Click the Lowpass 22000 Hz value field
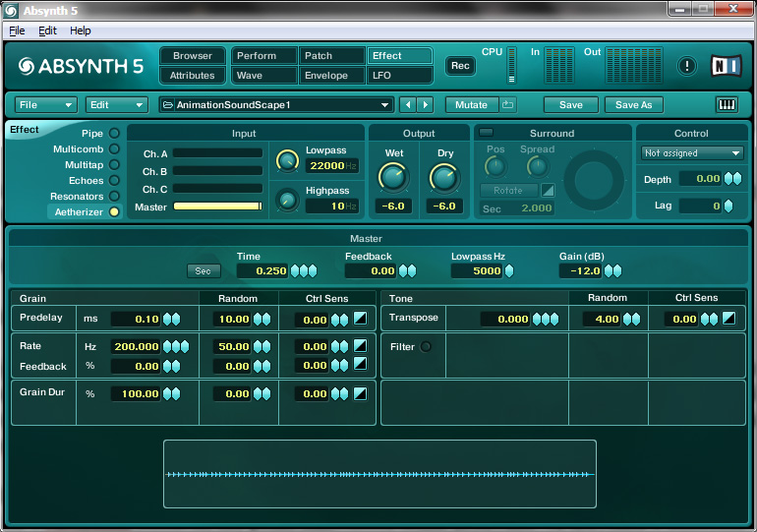757x532 pixels. coord(331,166)
